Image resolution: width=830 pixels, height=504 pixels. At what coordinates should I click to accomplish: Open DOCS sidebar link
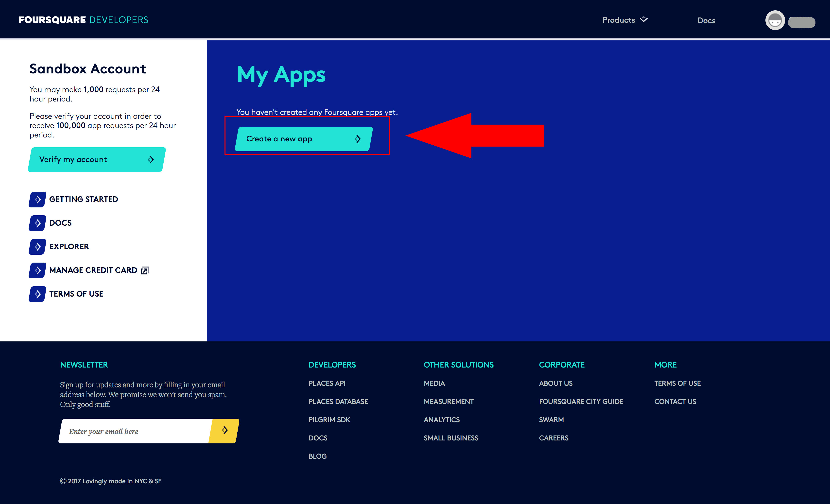pos(60,223)
